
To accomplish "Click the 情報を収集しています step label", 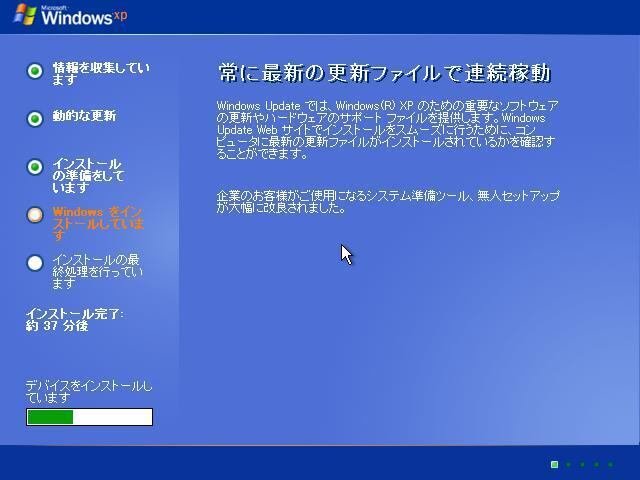I will coord(101,73).
